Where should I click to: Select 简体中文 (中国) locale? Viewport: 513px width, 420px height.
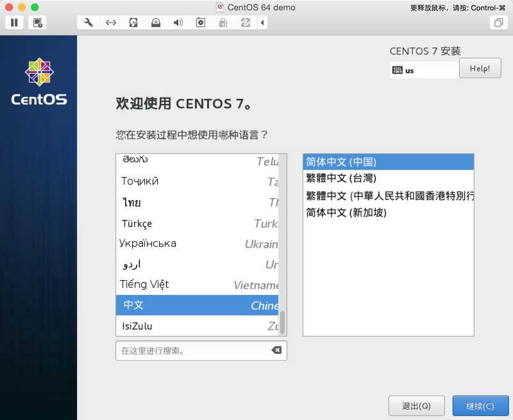tap(389, 162)
